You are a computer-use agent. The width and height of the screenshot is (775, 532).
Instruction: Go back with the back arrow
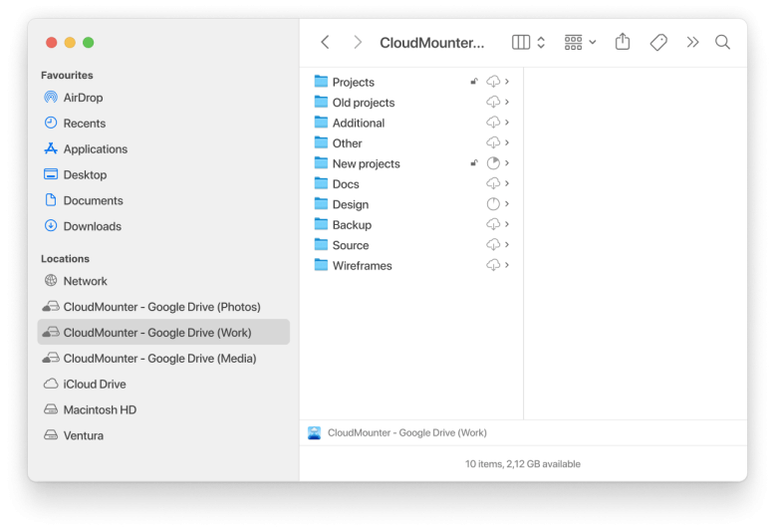325,43
